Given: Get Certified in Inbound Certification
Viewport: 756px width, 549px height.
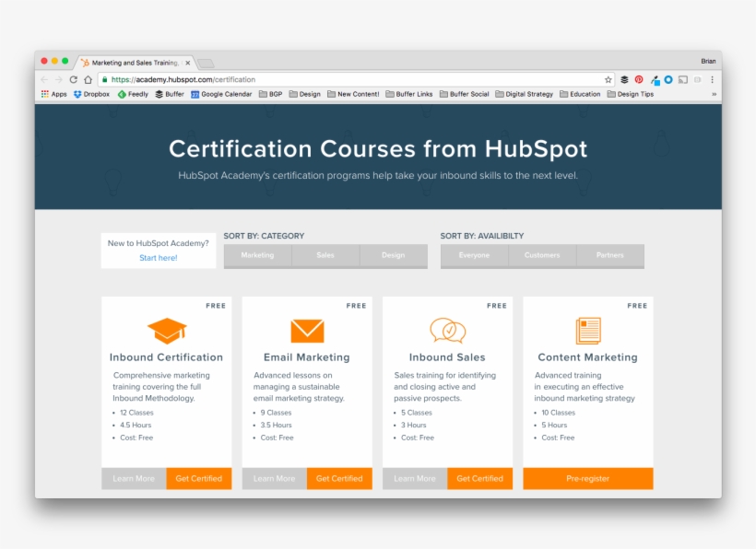Looking at the screenshot, I should 198,479.
